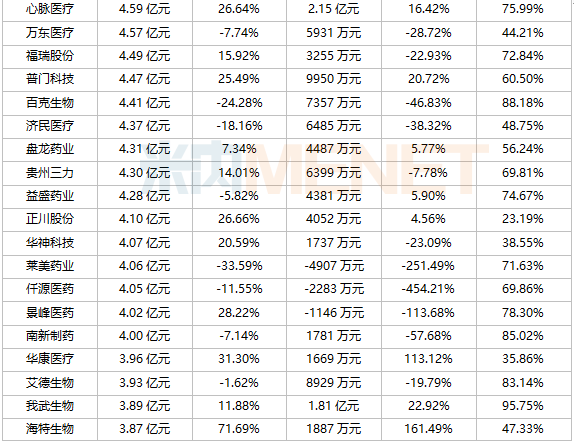This screenshot has height=442, width=574.
Task: Click the 万东医疗 row name
Action: [x=50, y=33]
